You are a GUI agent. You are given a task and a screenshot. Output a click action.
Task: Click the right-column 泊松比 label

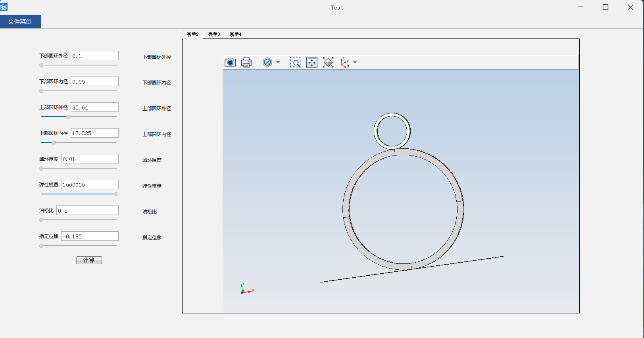pyautogui.click(x=150, y=211)
